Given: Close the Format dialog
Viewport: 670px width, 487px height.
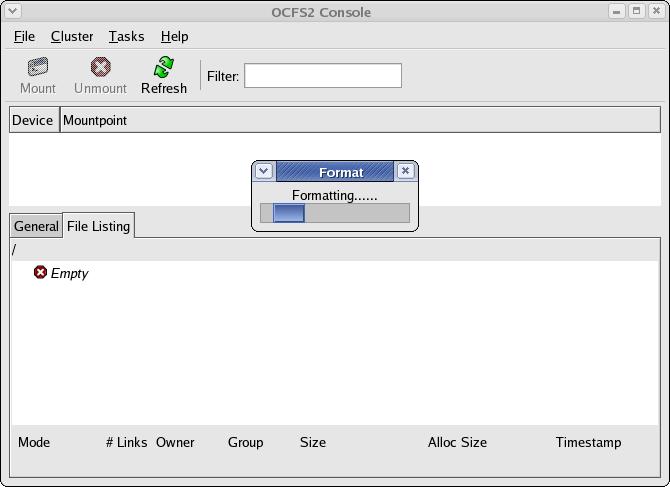Looking at the screenshot, I should tap(405, 171).
